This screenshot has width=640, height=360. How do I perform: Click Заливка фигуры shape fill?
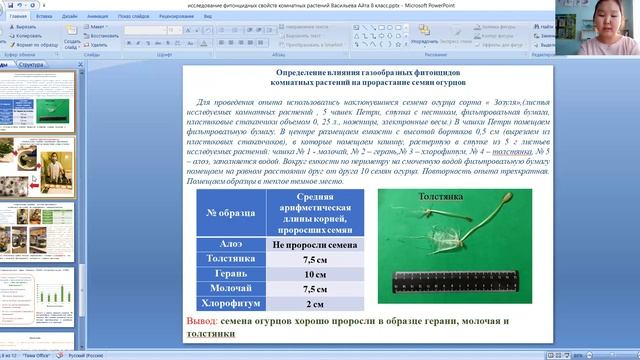coord(495,27)
